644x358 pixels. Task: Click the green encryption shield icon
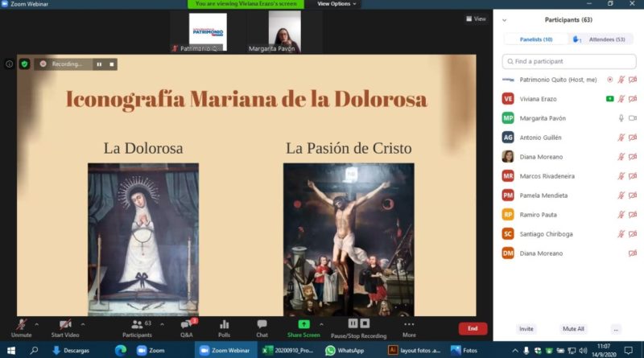click(x=24, y=64)
